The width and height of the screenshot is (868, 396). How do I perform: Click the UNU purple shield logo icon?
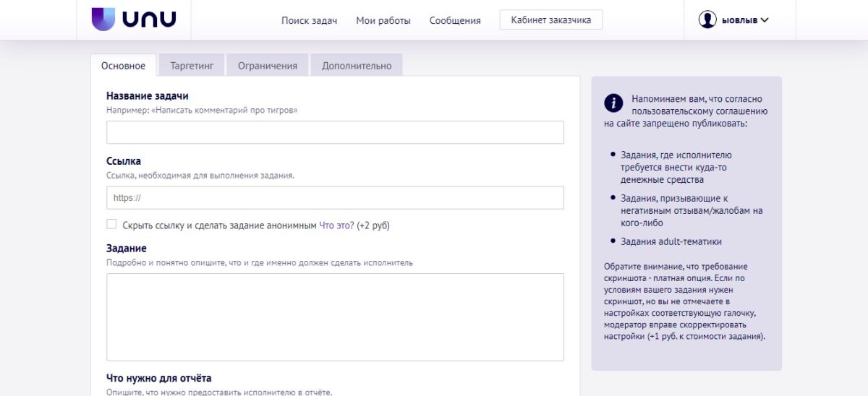pos(103,20)
